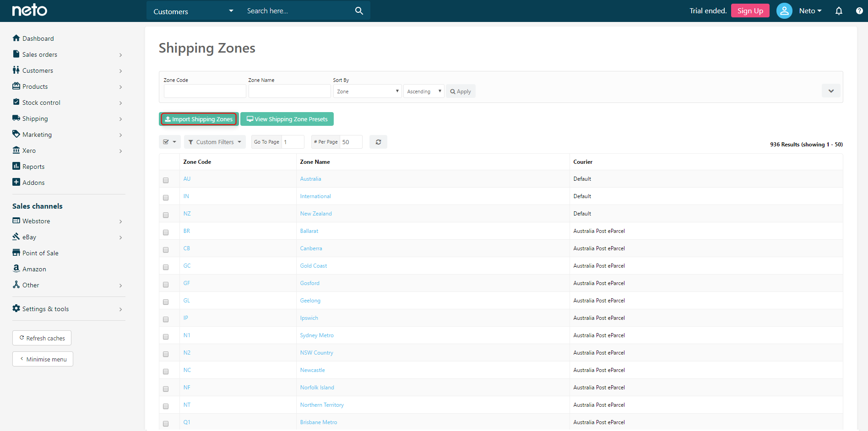This screenshot has width=868, height=431.
Task: Click the Sales orders document icon
Action: (x=16, y=54)
